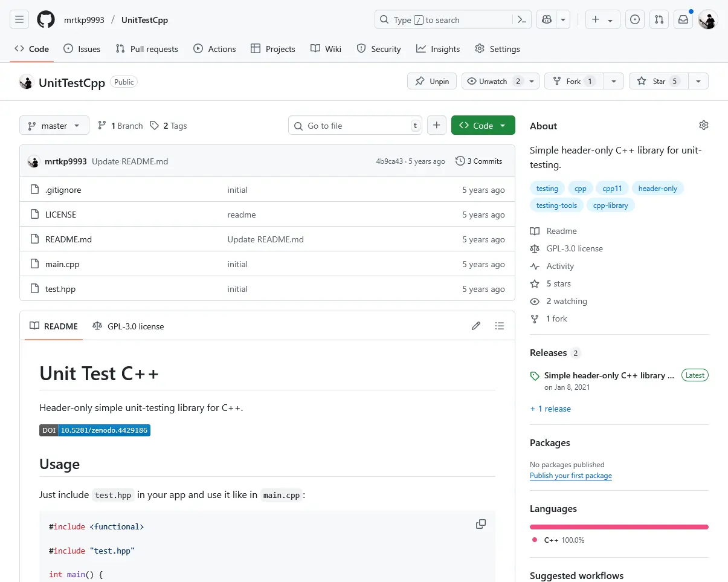Click the DOI zenodo badge
Viewport: 728px width, 582px height.
(x=95, y=430)
